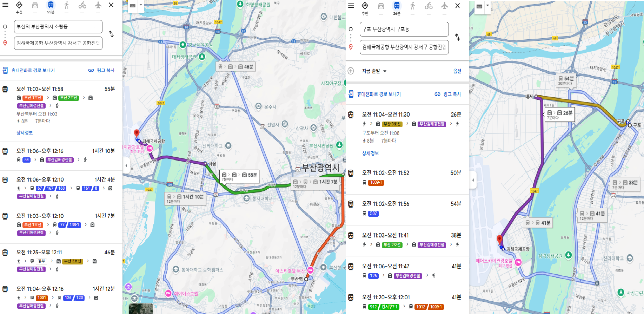Swap origin and destination in right panel
Screen dimensions: 644x314
tap(458, 37)
